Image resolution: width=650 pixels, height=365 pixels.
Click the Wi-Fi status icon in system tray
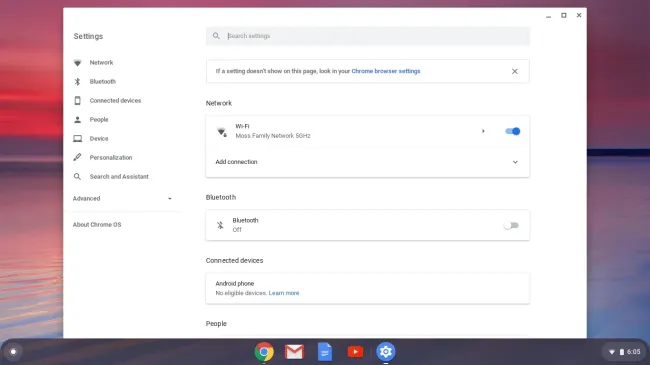[x=611, y=352]
